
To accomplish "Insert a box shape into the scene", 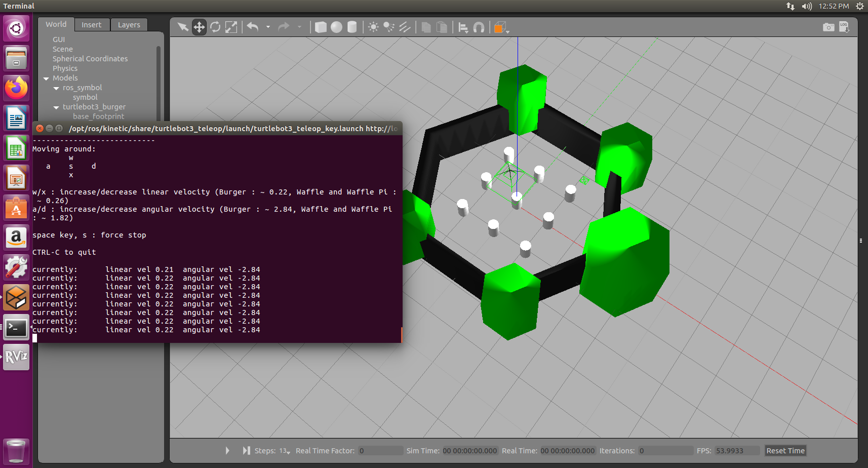I will (x=321, y=27).
